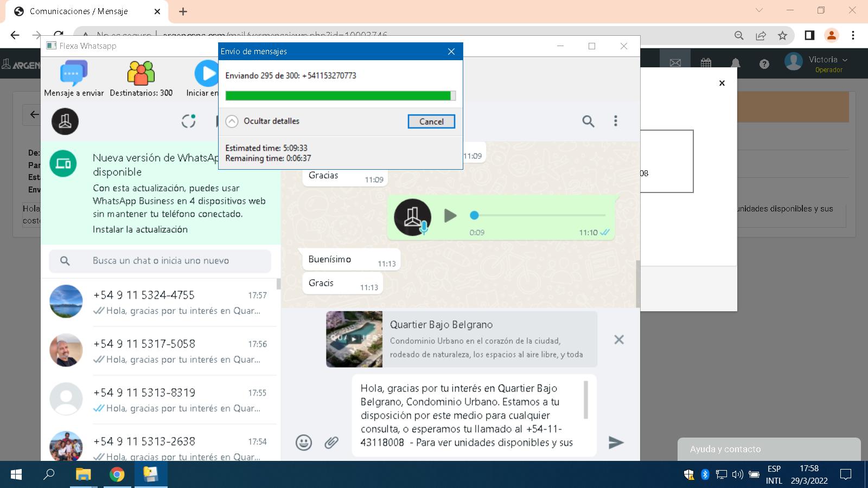Open the calendar icon in Argencons header
The image size is (868, 488).
(706, 63)
